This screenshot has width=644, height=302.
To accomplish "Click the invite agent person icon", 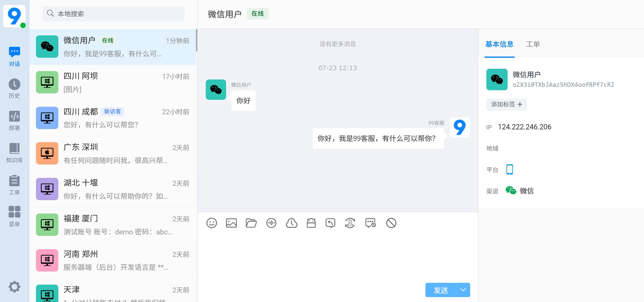I will pyautogui.click(x=350, y=223).
